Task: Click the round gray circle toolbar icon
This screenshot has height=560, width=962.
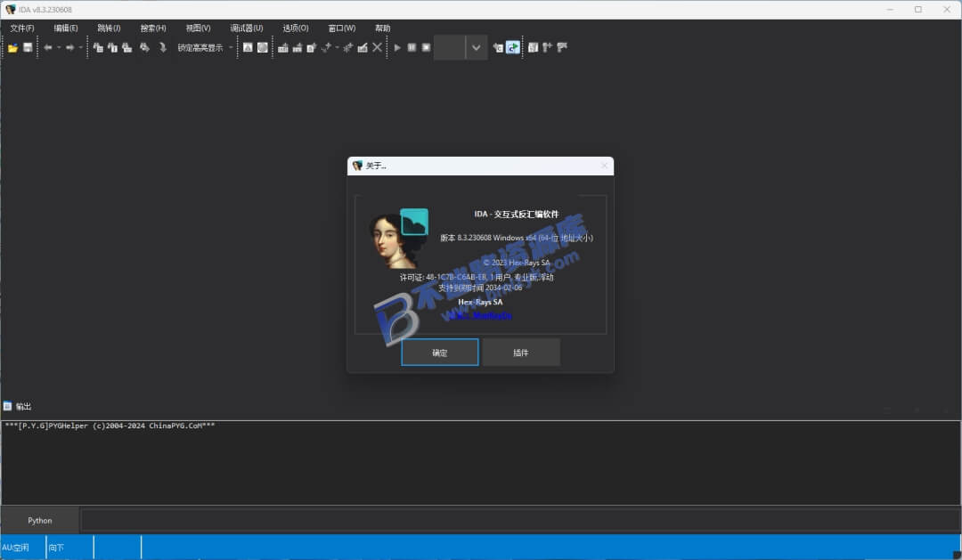Action: click(263, 47)
